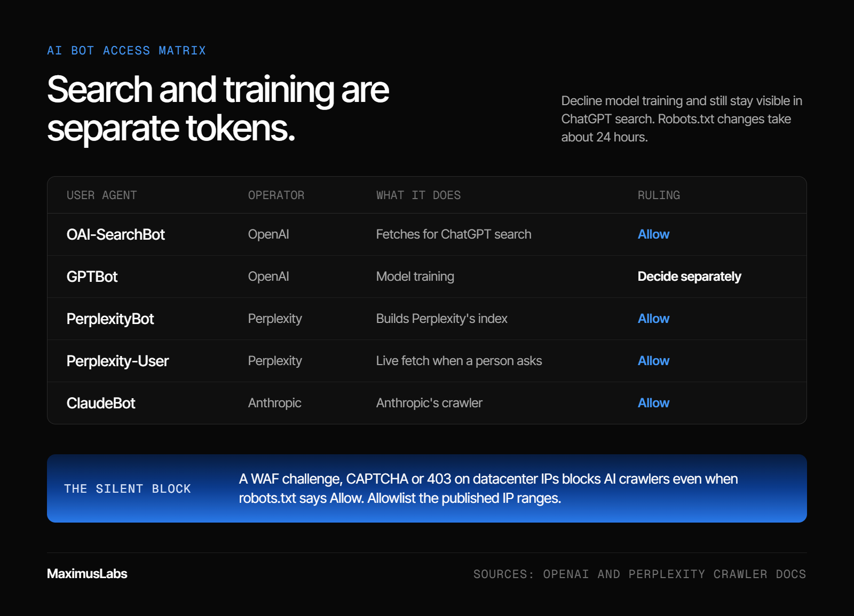Click the SOURCES crawler docs footer text
The image size is (854, 616).
639,574
